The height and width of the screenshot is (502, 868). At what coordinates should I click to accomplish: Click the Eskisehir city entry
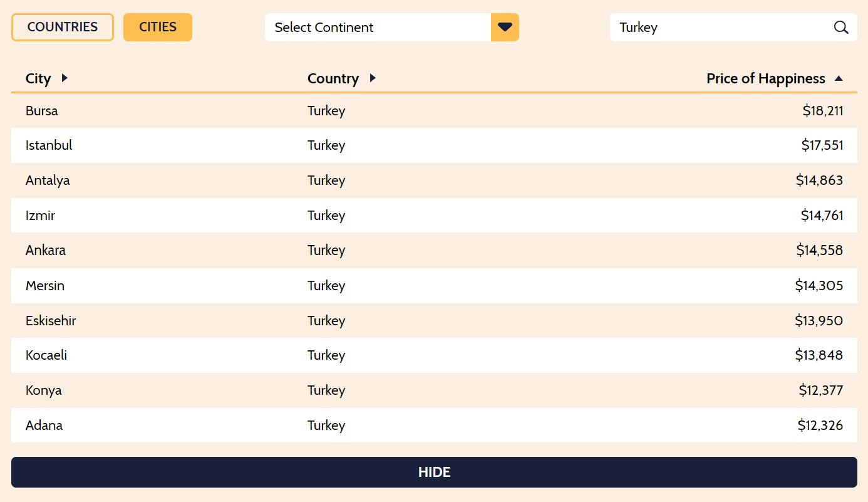click(51, 321)
